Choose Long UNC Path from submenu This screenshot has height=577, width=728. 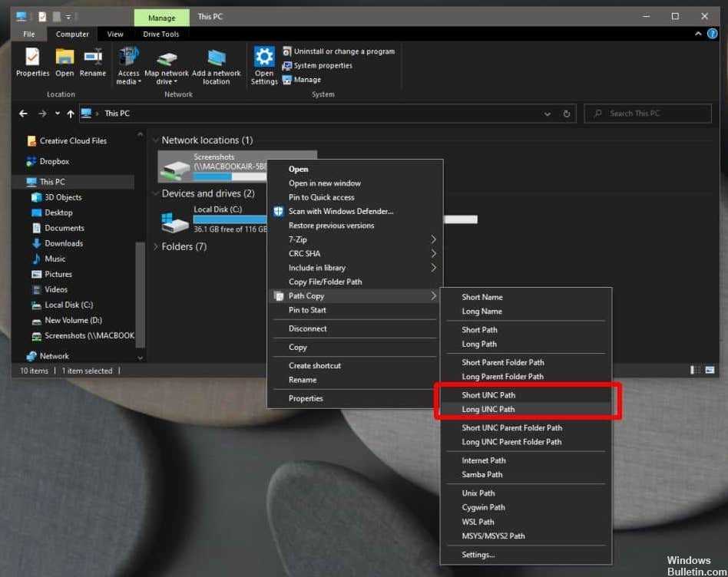point(488,409)
